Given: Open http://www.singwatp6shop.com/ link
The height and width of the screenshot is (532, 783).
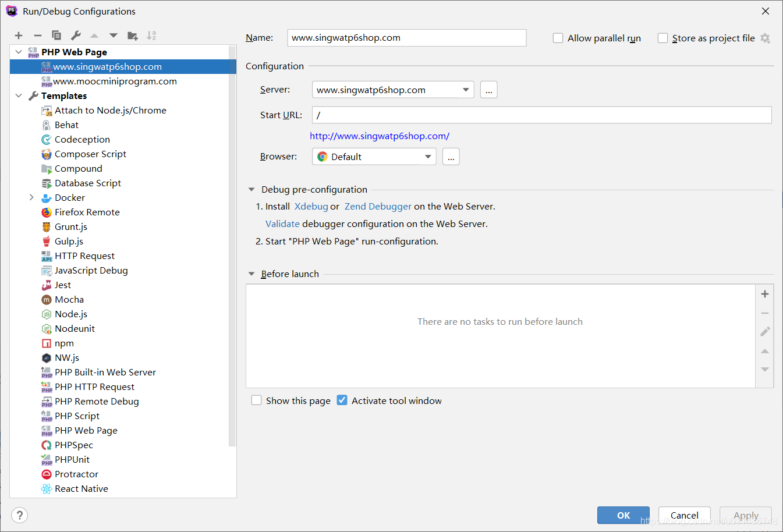Looking at the screenshot, I should [x=380, y=136].
